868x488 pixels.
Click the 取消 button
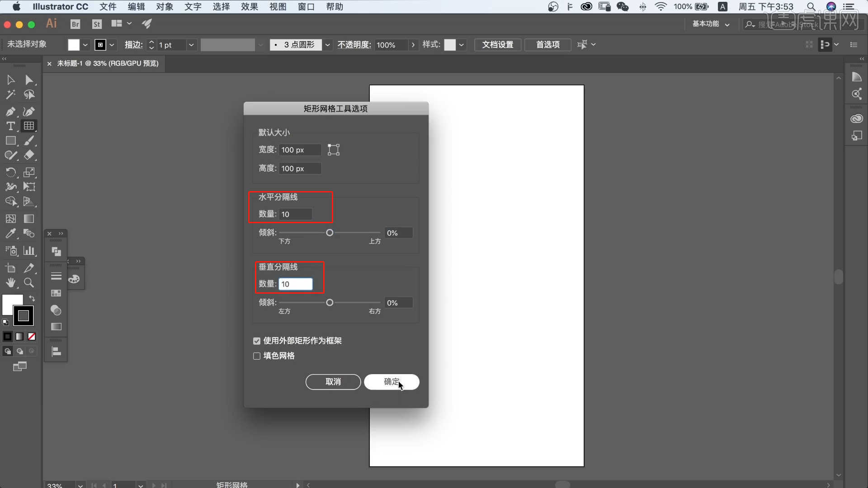(333, 382)
